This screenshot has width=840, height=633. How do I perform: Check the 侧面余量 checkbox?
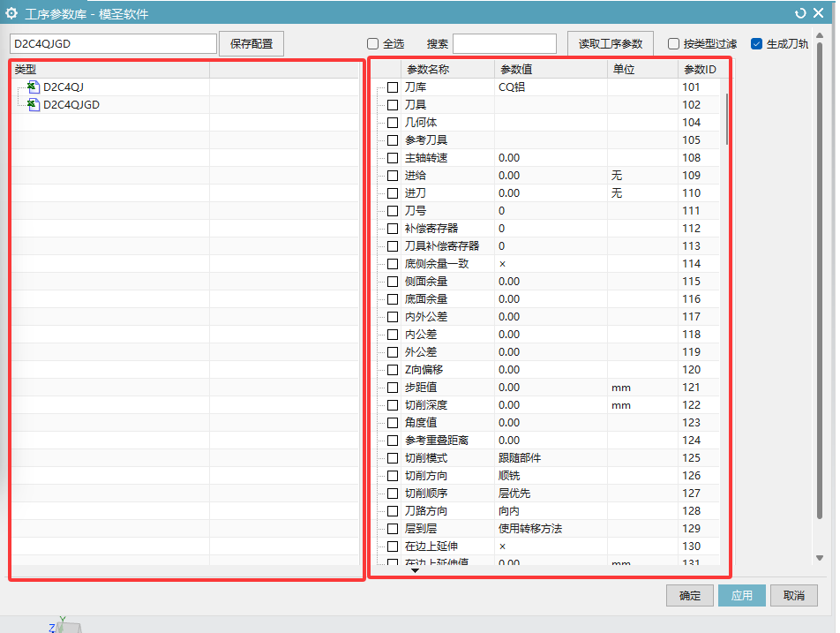click(393, 282)
